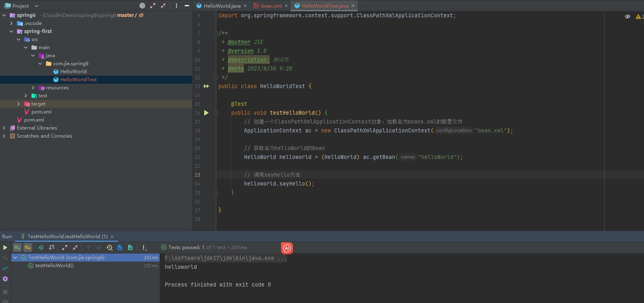Rerun the test with green play button
This screenshot has height=303, width=644.
(x=5, y=247)
